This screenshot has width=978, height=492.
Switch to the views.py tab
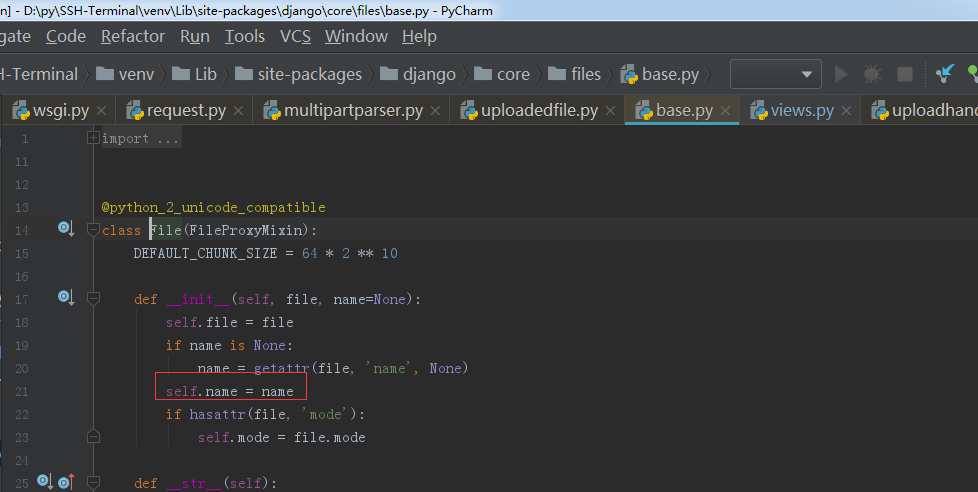801,110
